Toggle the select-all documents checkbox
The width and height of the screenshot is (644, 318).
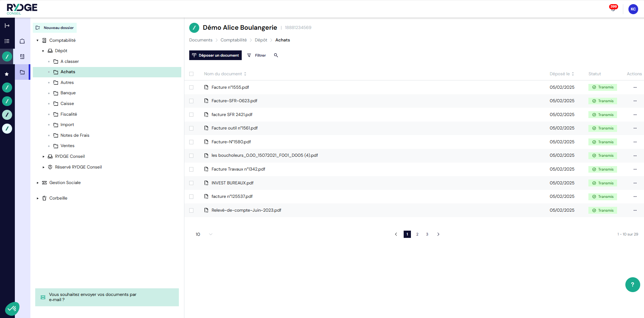click(x=191, y=74)
